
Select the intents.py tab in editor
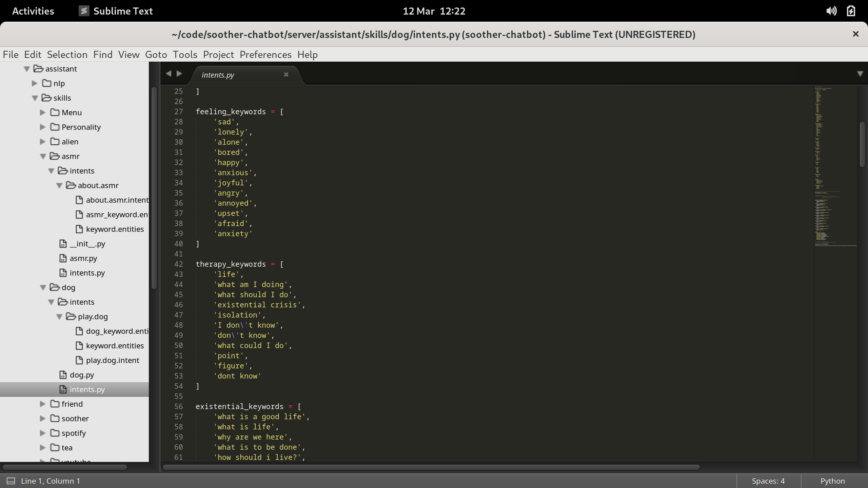[x=218, y=75]
